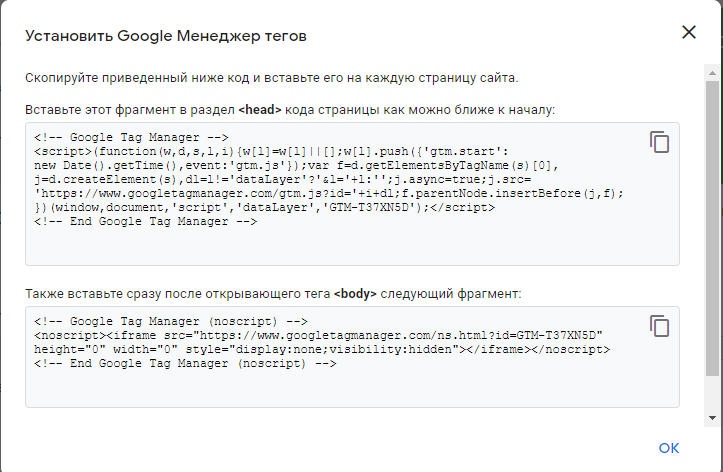Click the bold <body> tag label

click(355, 294)
